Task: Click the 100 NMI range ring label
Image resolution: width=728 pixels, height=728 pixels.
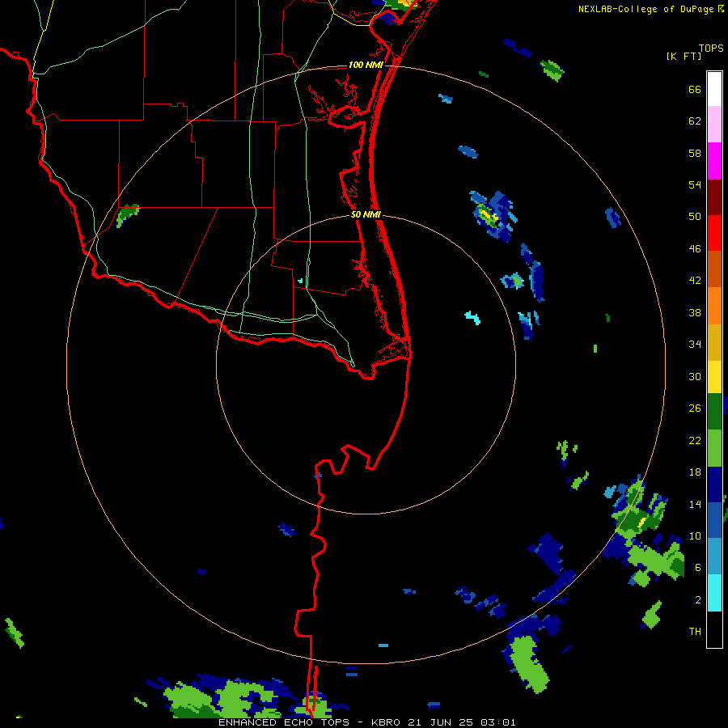Action: [366, 65]
